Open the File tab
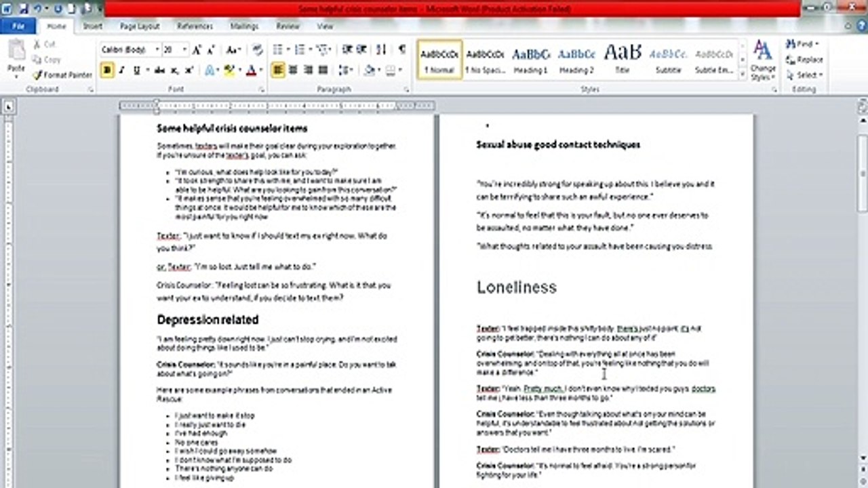 point(18,26)
